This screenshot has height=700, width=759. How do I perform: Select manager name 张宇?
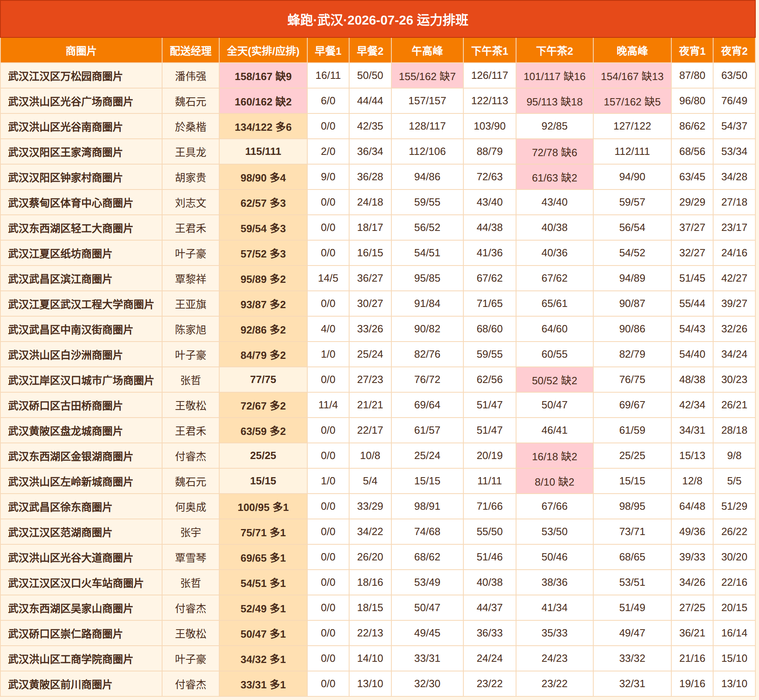tap(191, 532)
